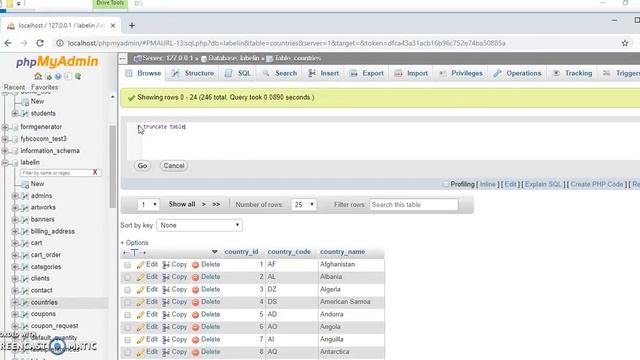Open the Number of rows dropdown
The height and width of the screenshot is (360, 640).
304,204
